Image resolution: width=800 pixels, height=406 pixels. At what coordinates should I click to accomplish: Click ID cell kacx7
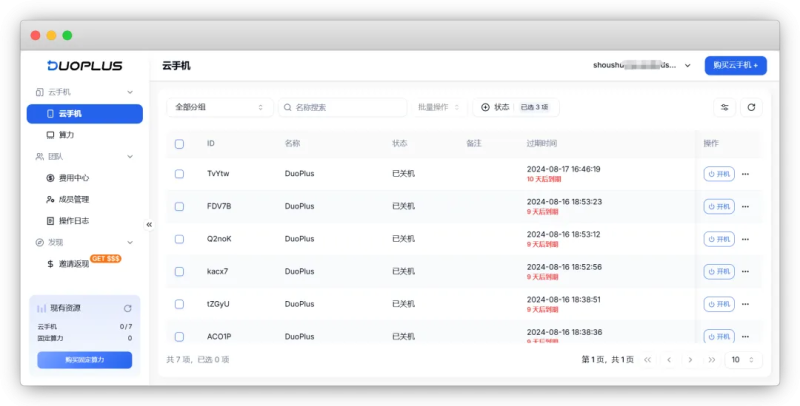[x=217, y=271]
